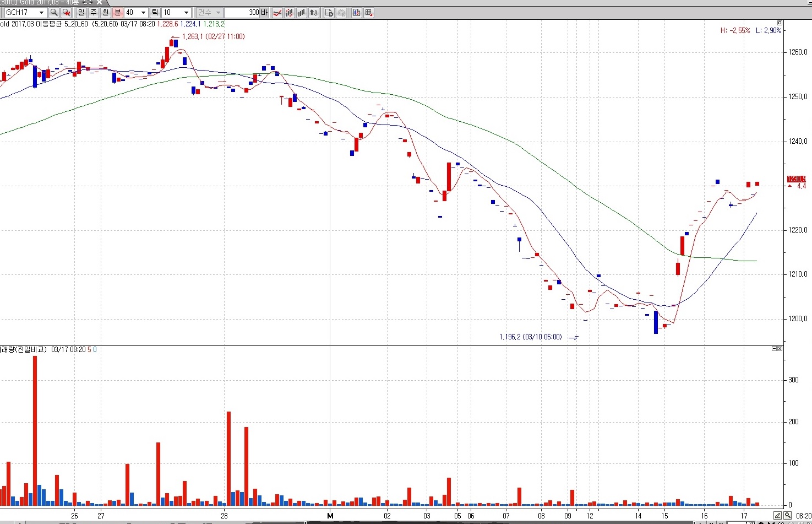Click the pencil drawing tool icon
Image resolution: width=812 pixels, height=524 pixels.
[x=777, y=516]
